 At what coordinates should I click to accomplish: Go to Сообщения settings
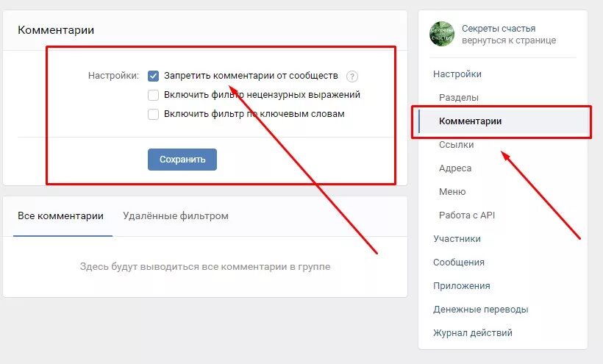coord(459,262)
